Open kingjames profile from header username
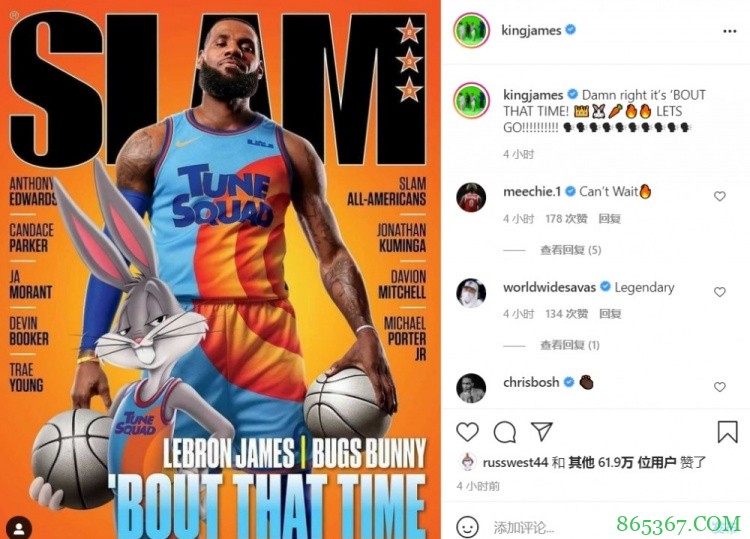 tap(531, 30)
